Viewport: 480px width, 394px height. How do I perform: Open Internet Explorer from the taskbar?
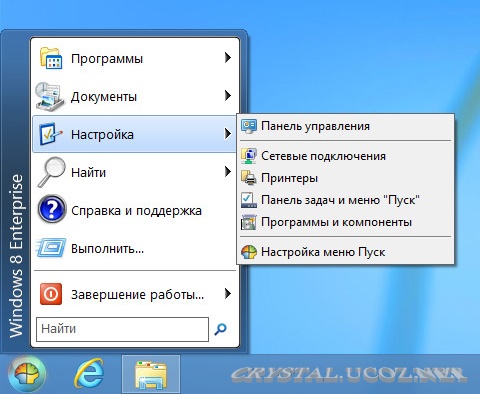point(89,374)
